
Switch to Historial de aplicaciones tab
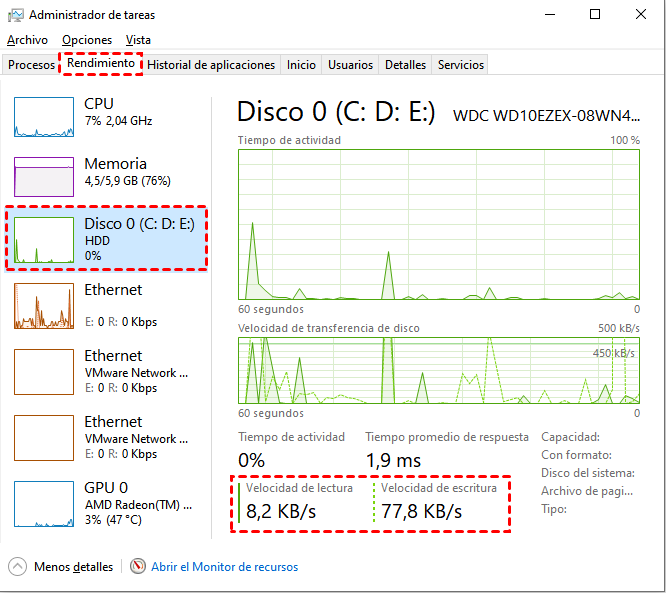coord(211,65)
